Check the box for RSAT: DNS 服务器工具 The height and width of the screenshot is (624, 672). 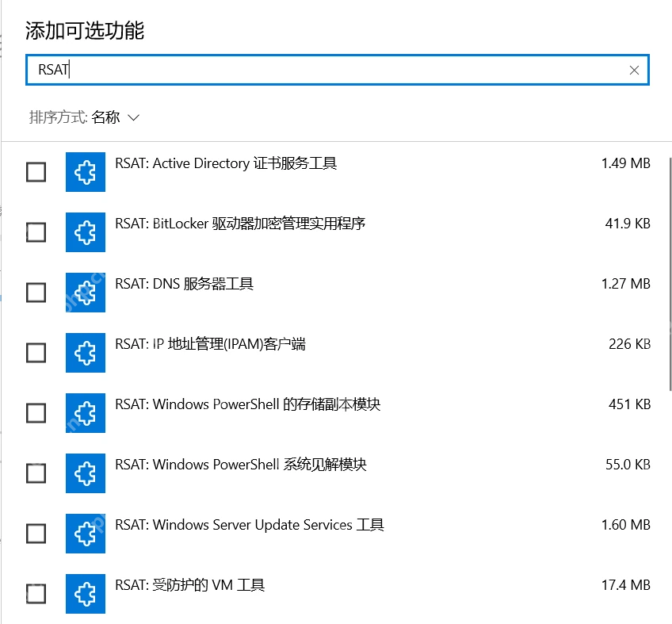click(36, 293)
